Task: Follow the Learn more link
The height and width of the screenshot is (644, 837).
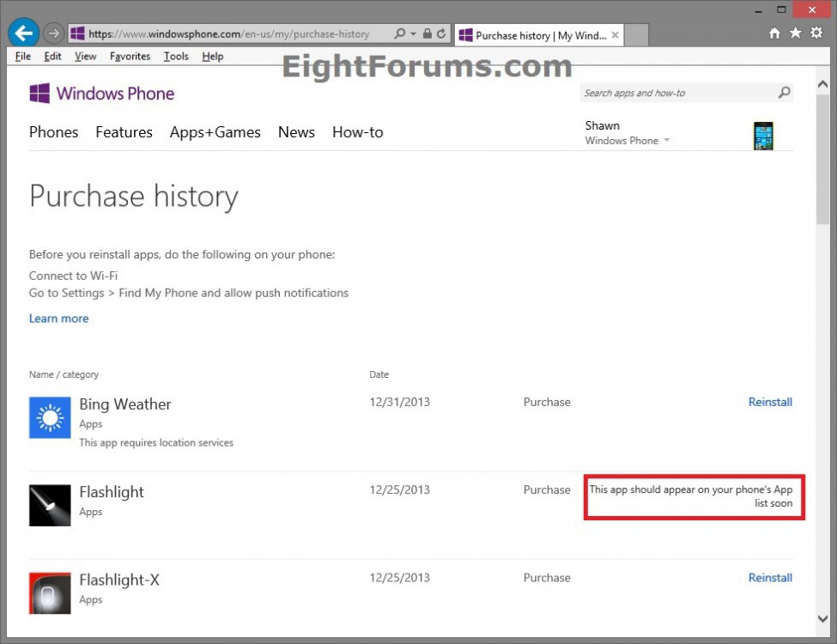Action: (58, 319)
